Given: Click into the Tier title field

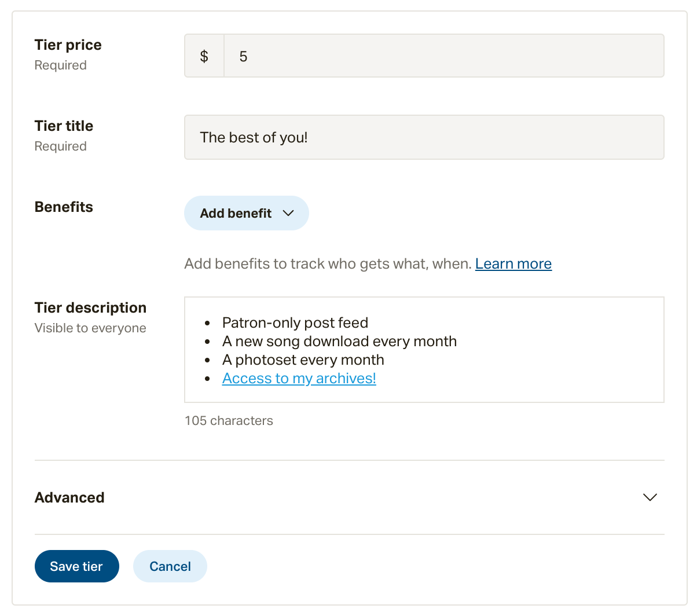Looking at the screenshot, I should 424,137.
